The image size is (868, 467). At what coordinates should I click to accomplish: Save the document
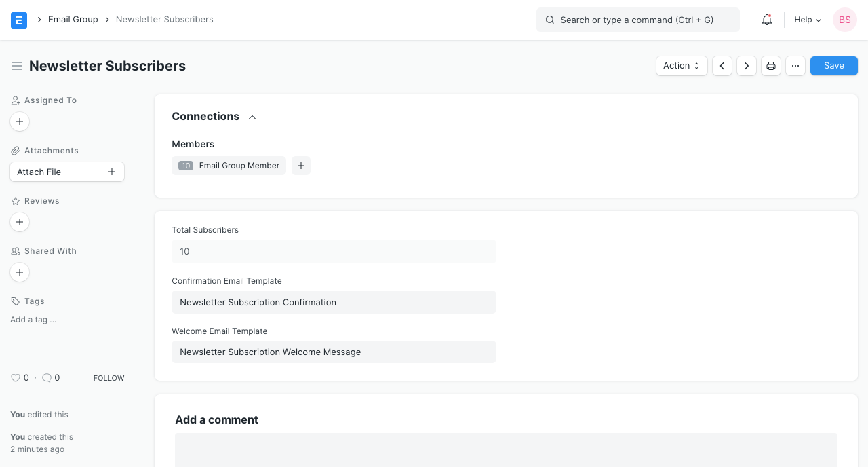pos(833,65)
